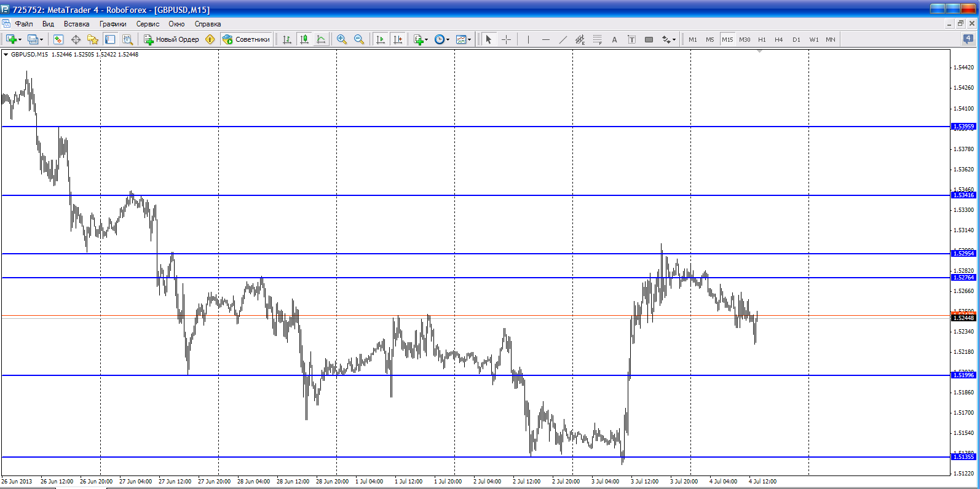Image resolution: width=980 pixels, height=489 pixels.
Task: Click the triangle beside GBPUSD,M15 chart title
Action: point(6,54)
